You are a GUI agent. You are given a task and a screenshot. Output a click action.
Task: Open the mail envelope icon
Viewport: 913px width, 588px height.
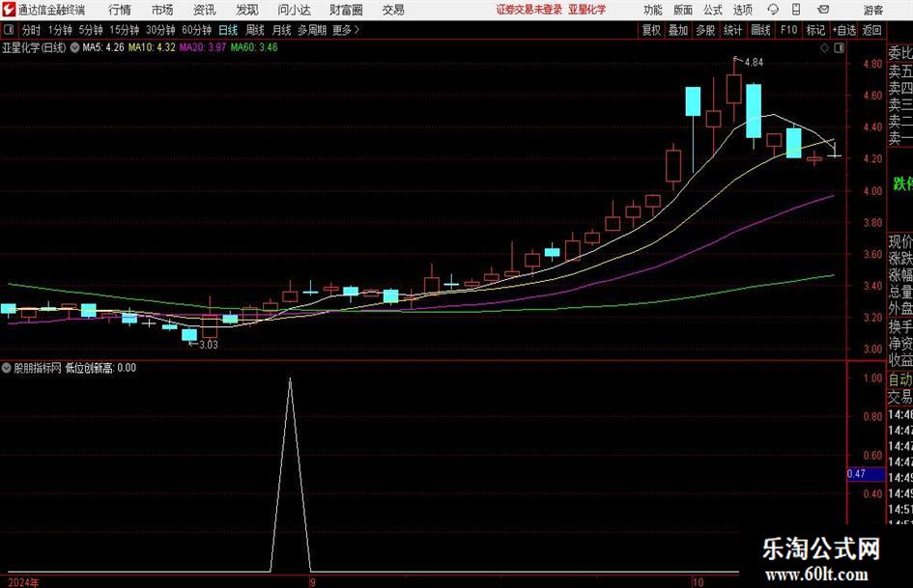coord(823,10)
